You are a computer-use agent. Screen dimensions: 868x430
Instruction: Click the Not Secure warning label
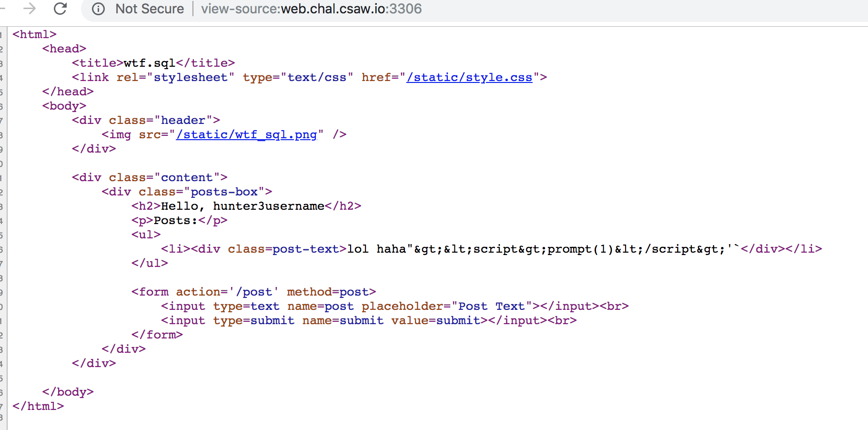[149, 9]
